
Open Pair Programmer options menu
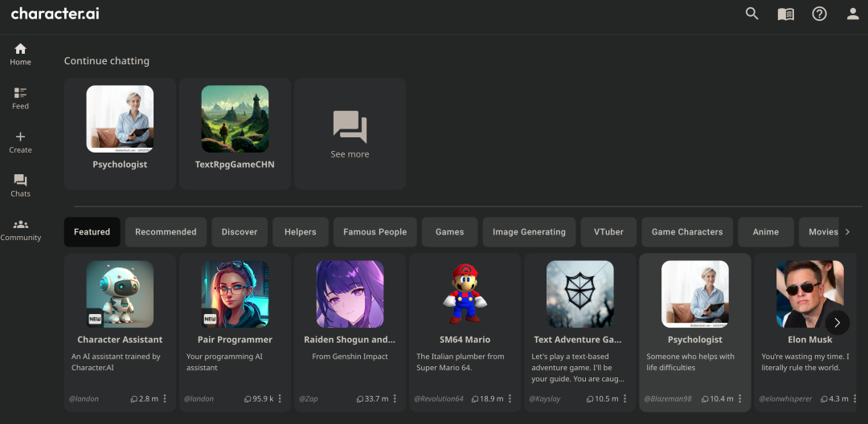click(x=280, y=398)
